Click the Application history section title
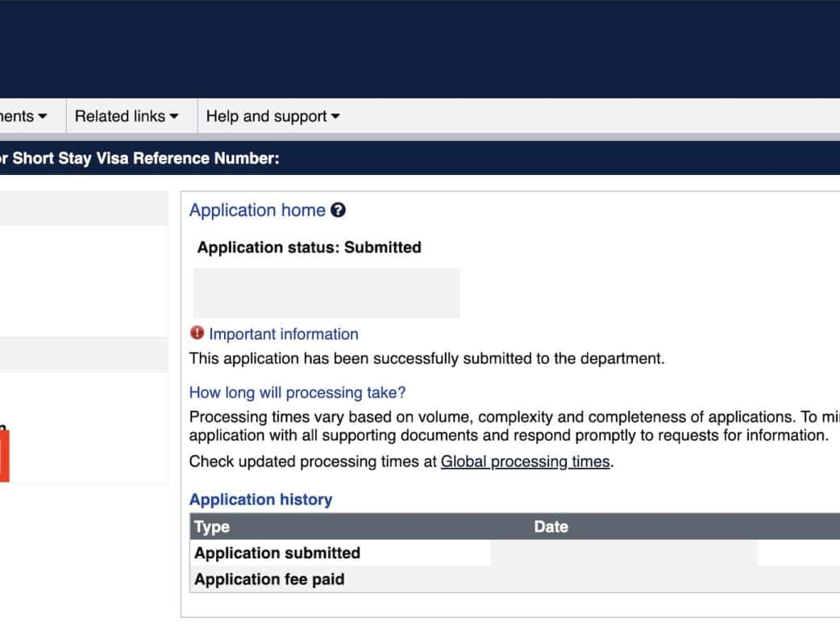This screenshot has height=630, width=840. tap(260, 499)
